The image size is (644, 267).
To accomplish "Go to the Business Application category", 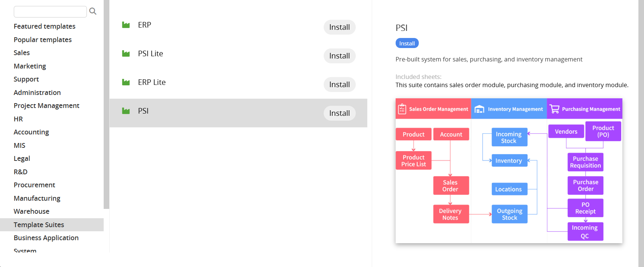I will click(46, 238).
